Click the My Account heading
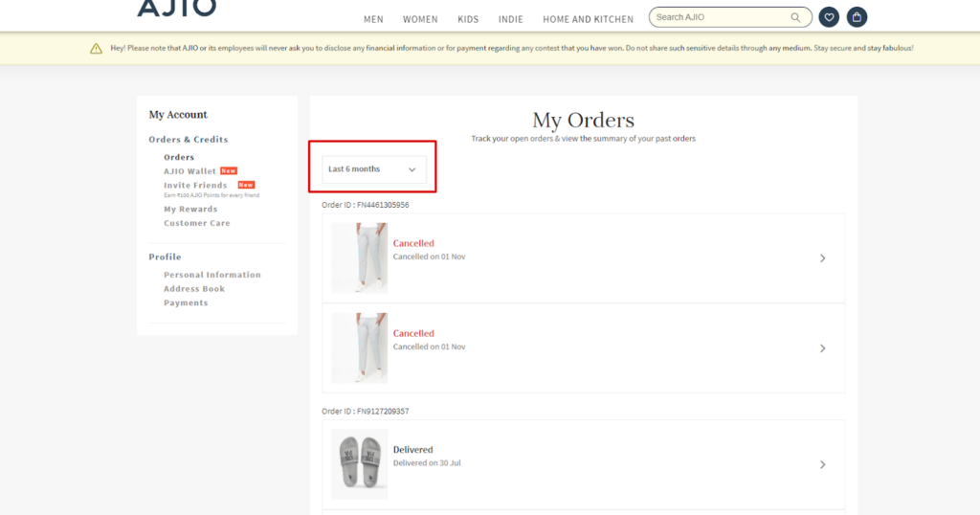The width and height of the screenshot is (980, 515). click(178, 115)
